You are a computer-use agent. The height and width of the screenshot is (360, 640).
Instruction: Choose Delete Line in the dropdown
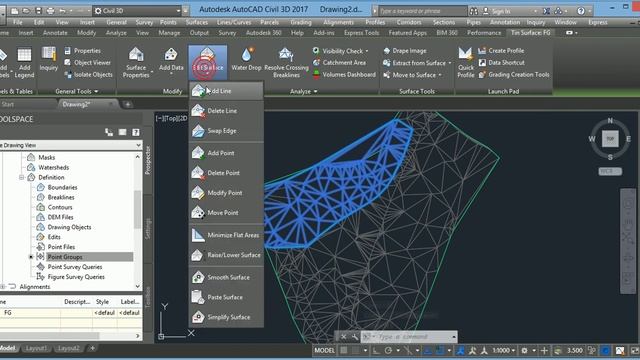(x=226, y=111)
